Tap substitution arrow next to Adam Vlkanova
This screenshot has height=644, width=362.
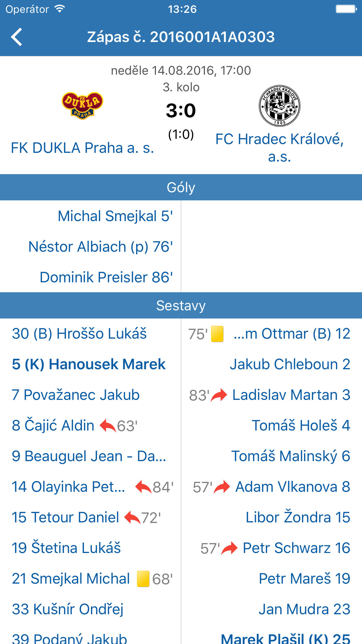(222, 487)
